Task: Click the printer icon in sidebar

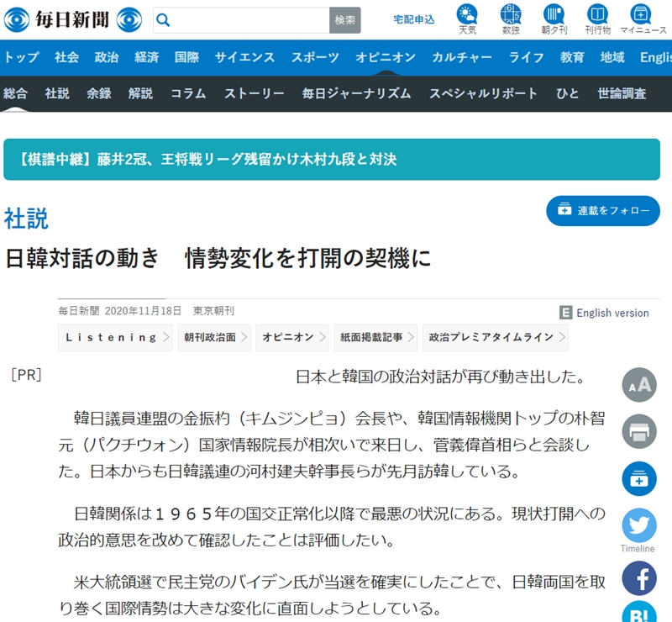Action: point(638,432)
